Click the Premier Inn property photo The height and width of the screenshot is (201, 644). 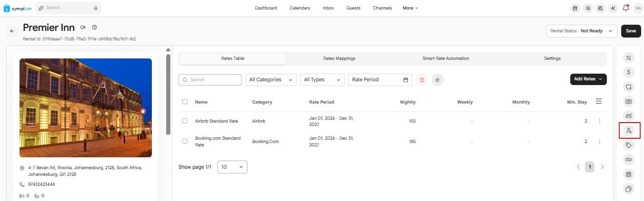pyautogui.click(x=86, y=108)
